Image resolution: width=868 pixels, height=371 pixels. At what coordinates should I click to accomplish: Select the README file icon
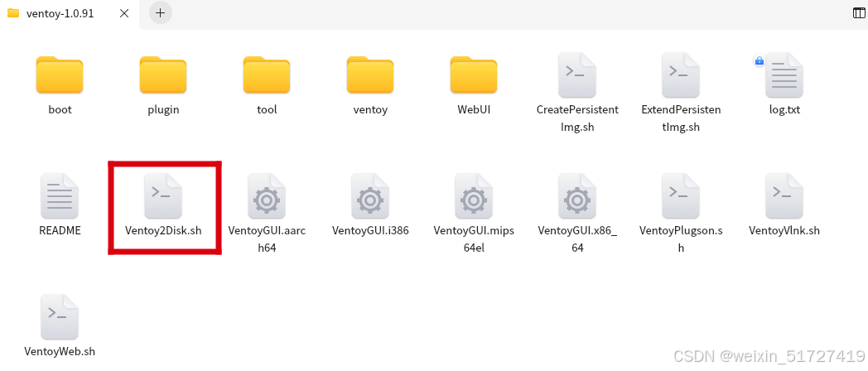click(60, 195)
